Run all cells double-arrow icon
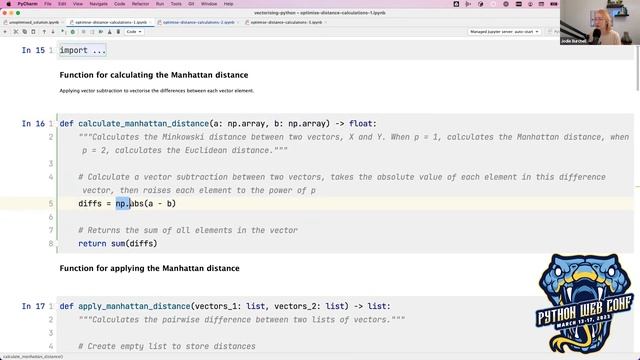Screen dimensions: 640x360 (x=101, y=31)
